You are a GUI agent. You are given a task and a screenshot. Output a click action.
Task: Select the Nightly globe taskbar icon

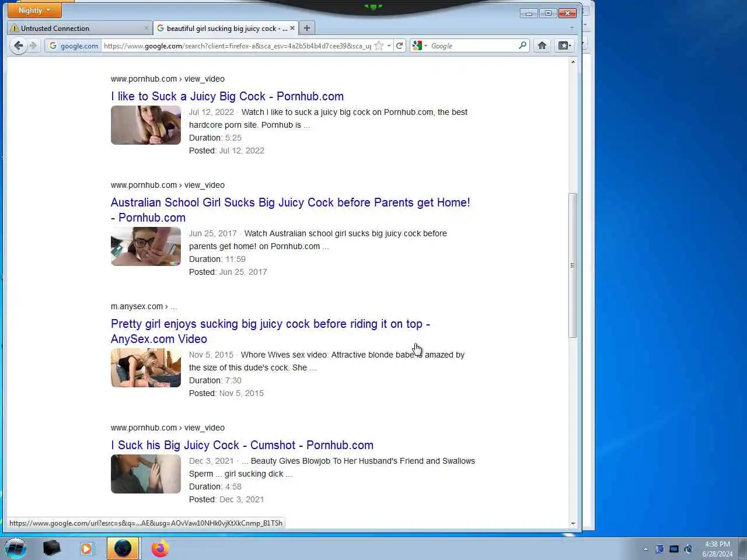point(123,548)
